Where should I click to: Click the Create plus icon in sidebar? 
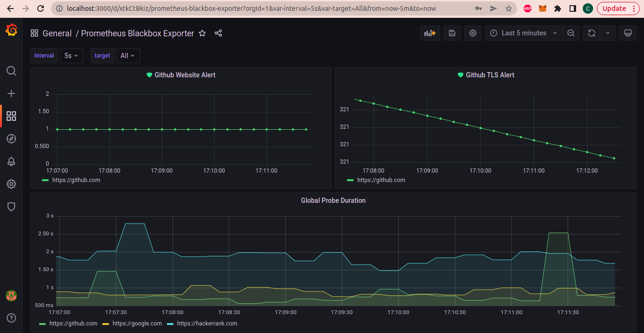point(11,93)
